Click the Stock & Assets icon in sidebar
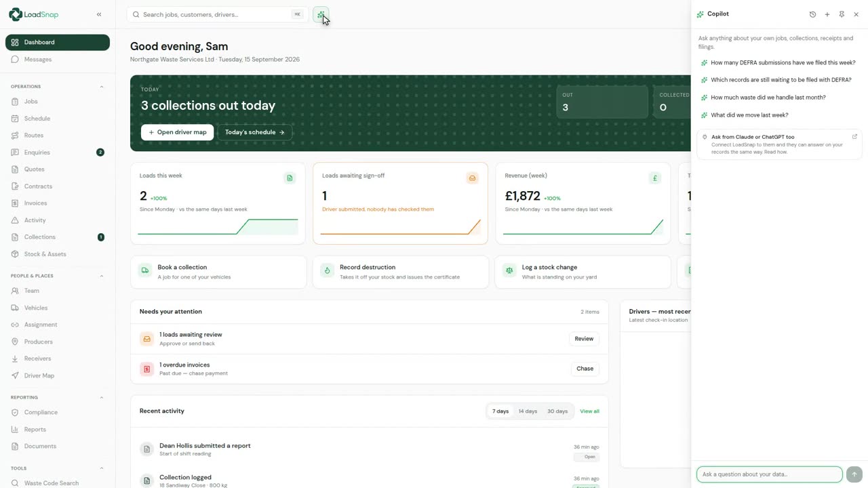Viewport: 868px width, 488px height. (x=16, y=254)
